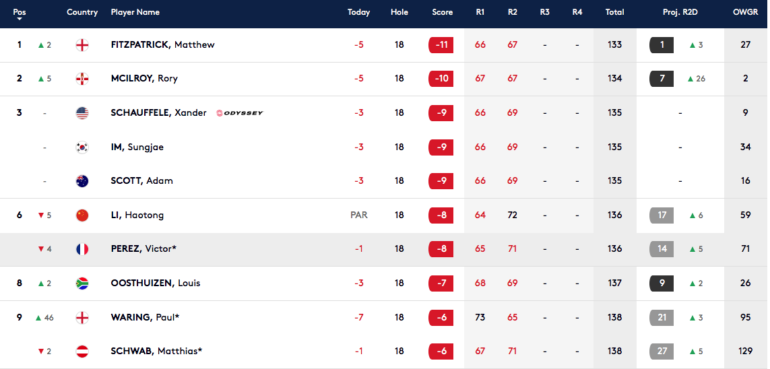Sort by the OWGR column header

click(745, 12)
